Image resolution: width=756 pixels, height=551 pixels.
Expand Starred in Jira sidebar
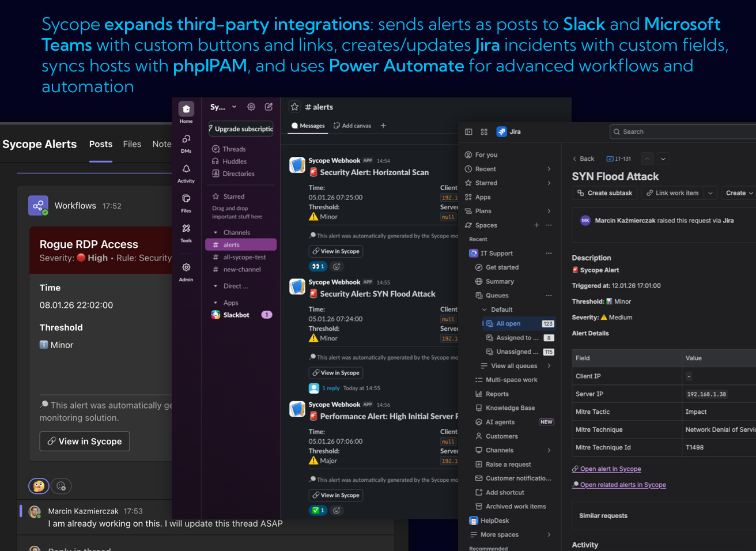549,183
